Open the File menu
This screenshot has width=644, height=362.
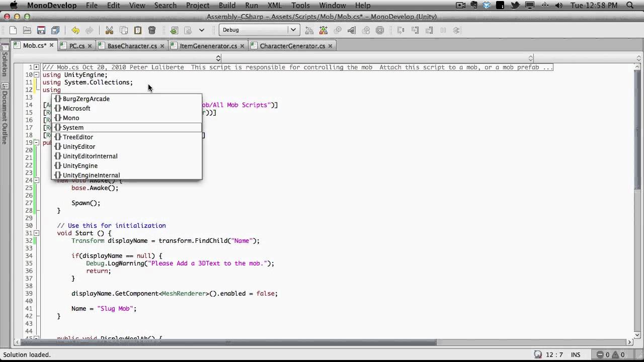(92, 6)
